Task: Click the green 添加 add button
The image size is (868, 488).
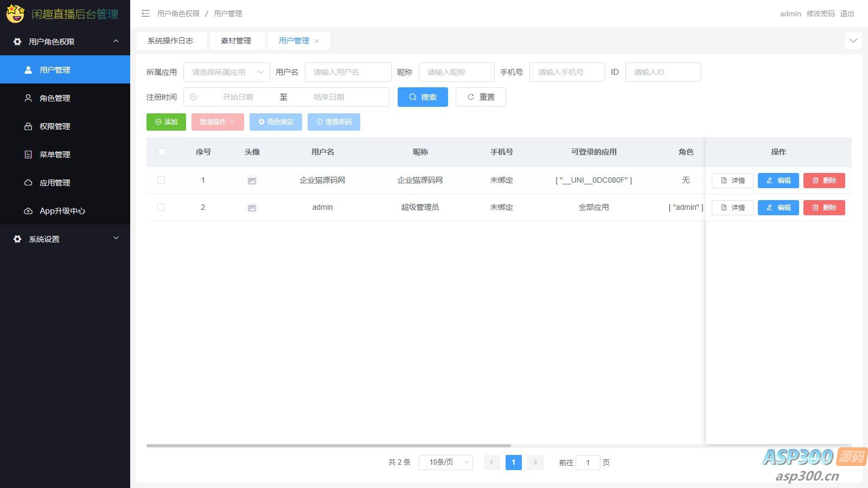Action: [166, 121]
